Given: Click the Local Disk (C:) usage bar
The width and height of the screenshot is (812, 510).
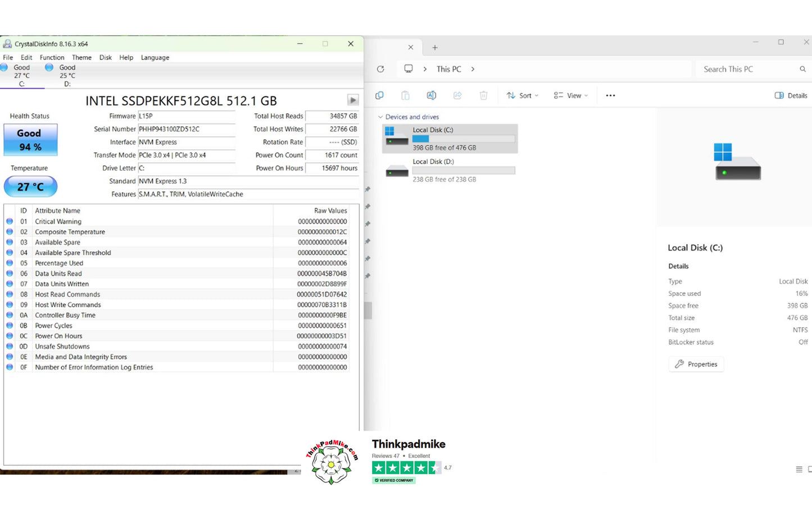Looking at the screenshot, I should [464, 139].
